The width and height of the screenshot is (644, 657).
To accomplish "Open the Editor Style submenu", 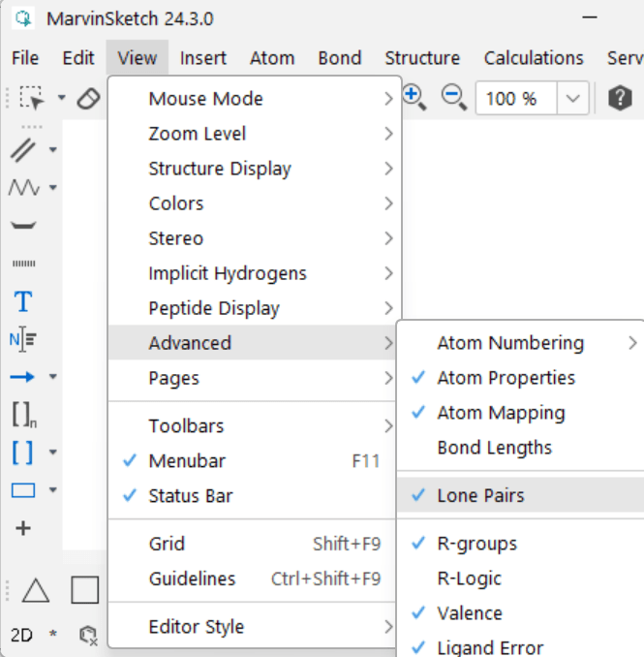I will [252, 627].
